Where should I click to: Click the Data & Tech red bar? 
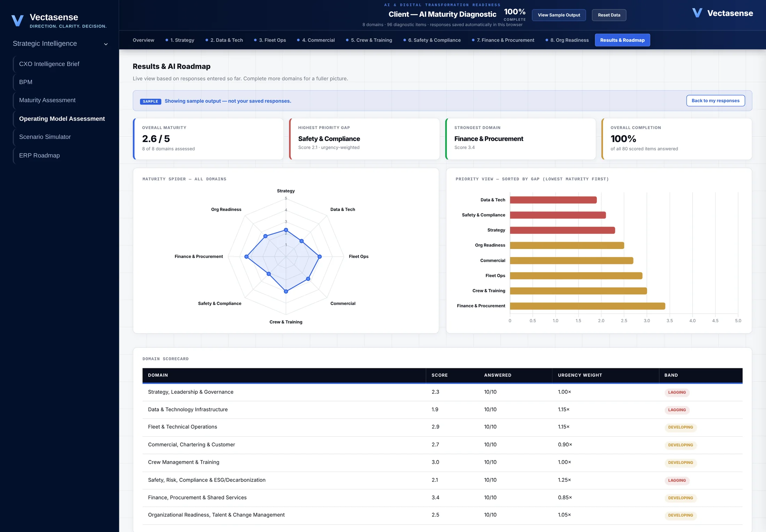coord(553,200)
